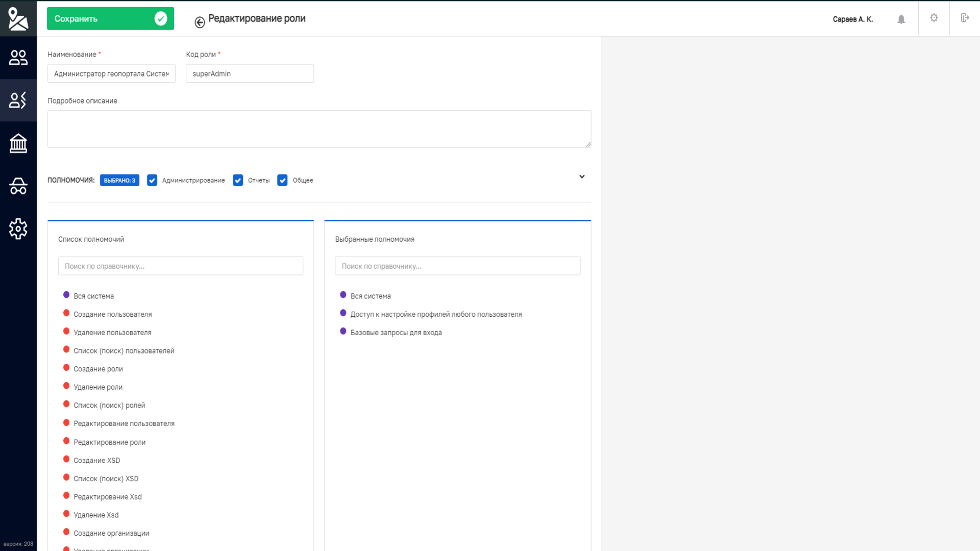The width and height of the screenshot is (980, 551).
Task: Select Создание организации permission
Action: tap(111, 533)
